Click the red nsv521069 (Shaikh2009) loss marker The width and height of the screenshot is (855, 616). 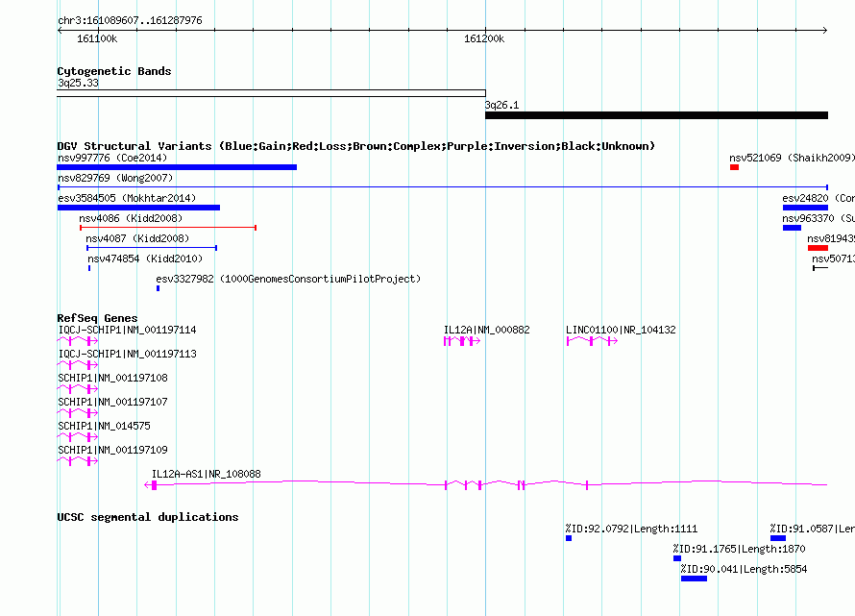point(735,167)
